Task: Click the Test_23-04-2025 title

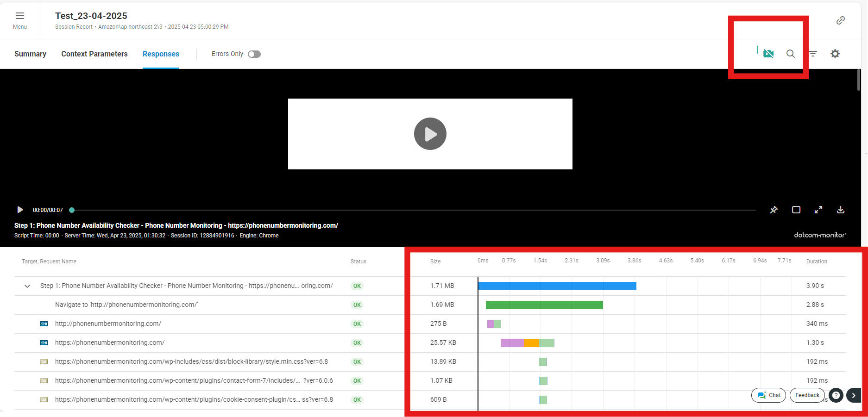Action: [91, 16]
